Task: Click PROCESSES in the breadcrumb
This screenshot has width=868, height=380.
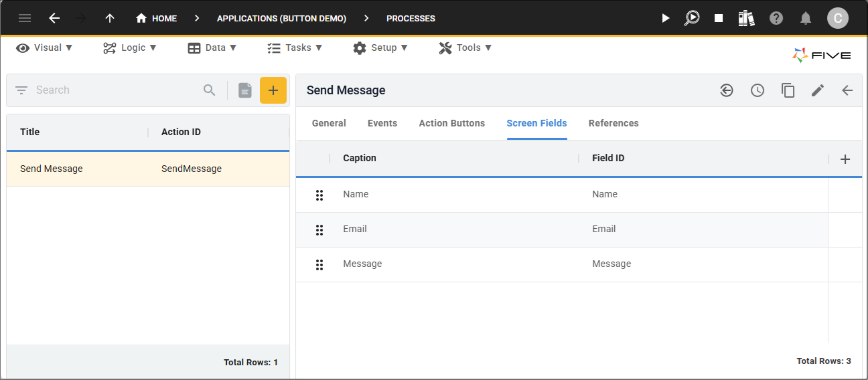Action: (x=411, y=18)
